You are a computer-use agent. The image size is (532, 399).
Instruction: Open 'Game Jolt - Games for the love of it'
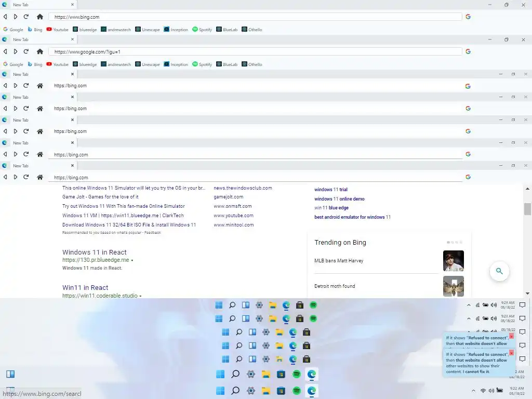(x=100, y=197)
